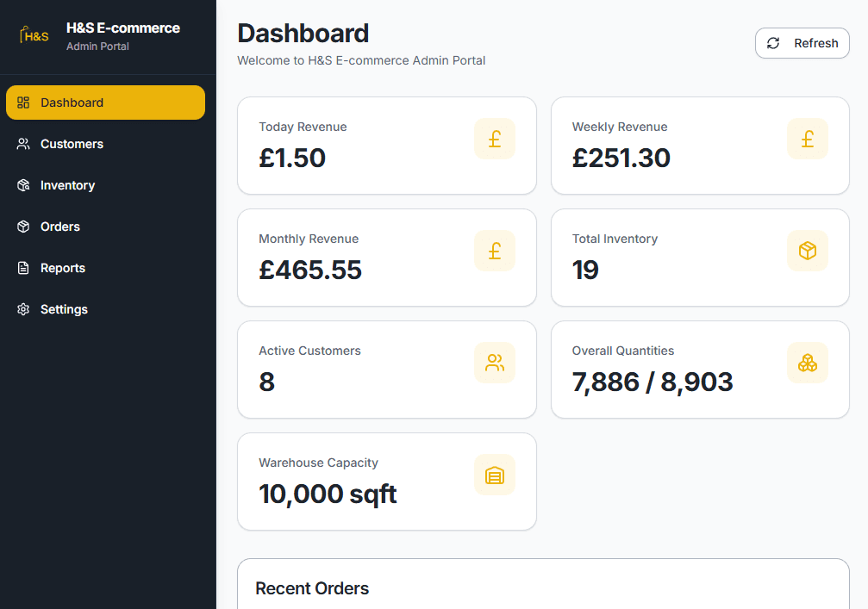Click the people icon on Active Customers card

pos(495,363)
